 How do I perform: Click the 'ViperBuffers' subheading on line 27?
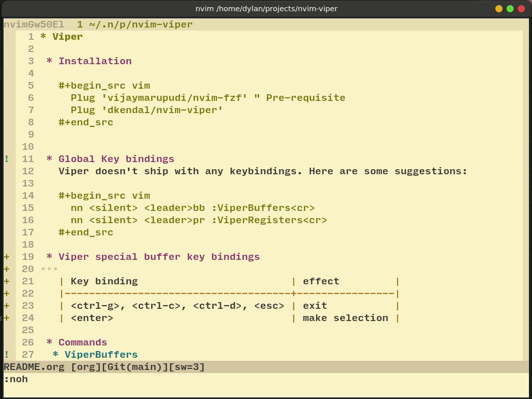pos(101,355)
